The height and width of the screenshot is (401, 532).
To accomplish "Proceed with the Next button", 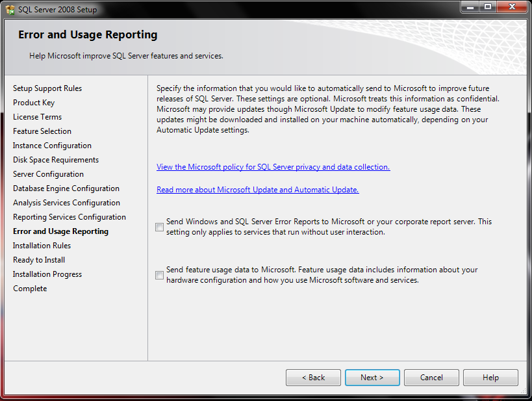I will click(x=372, y=378).
